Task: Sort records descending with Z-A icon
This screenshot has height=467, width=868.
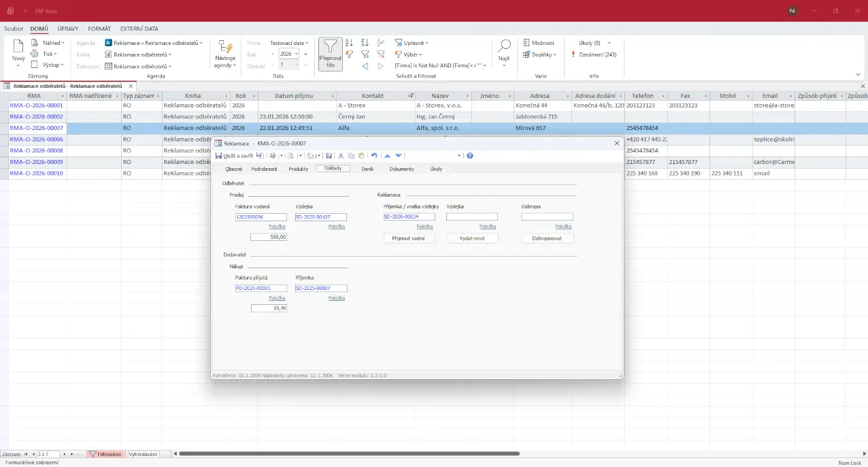Action: point(365,43)
